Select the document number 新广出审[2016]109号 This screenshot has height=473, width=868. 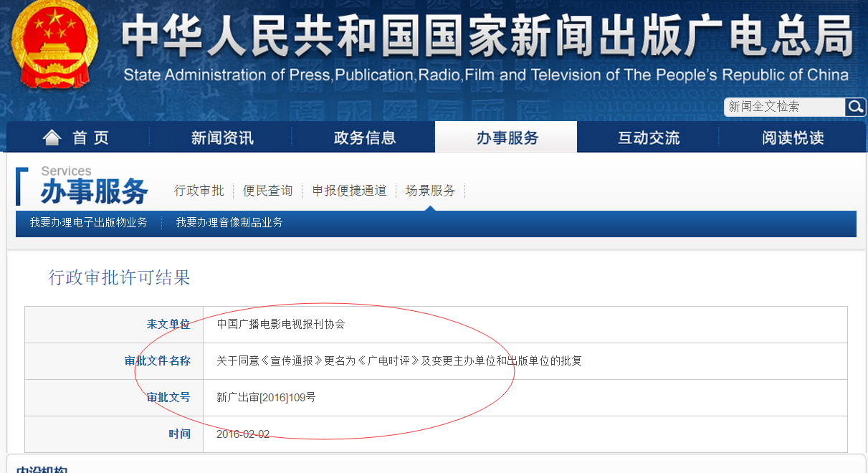coord(266,398)
